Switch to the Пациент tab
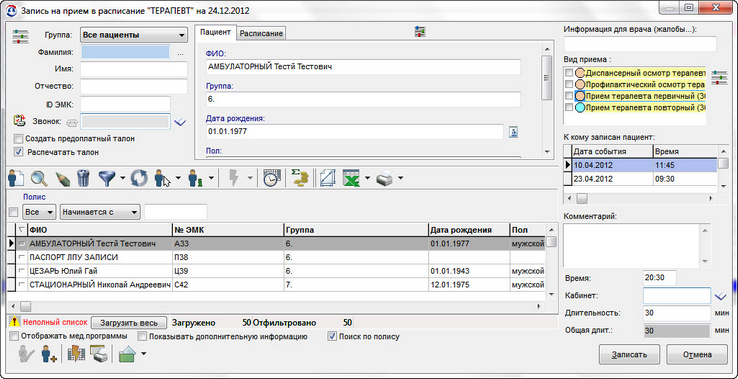The image size is (738, 379). (x=215, y=32)
